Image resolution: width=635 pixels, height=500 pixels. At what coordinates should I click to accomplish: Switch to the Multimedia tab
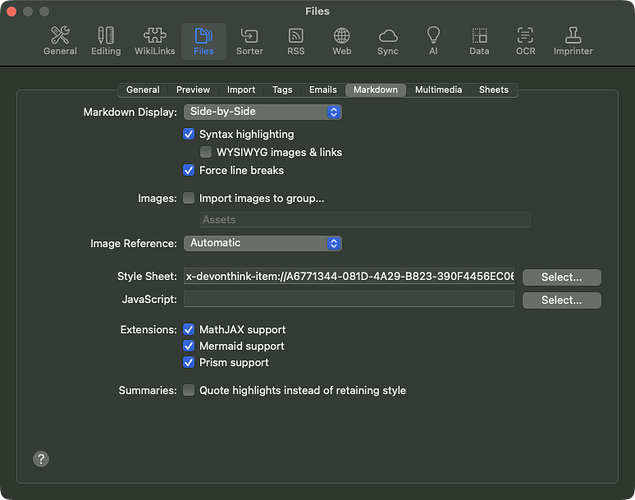coord(438,90)
